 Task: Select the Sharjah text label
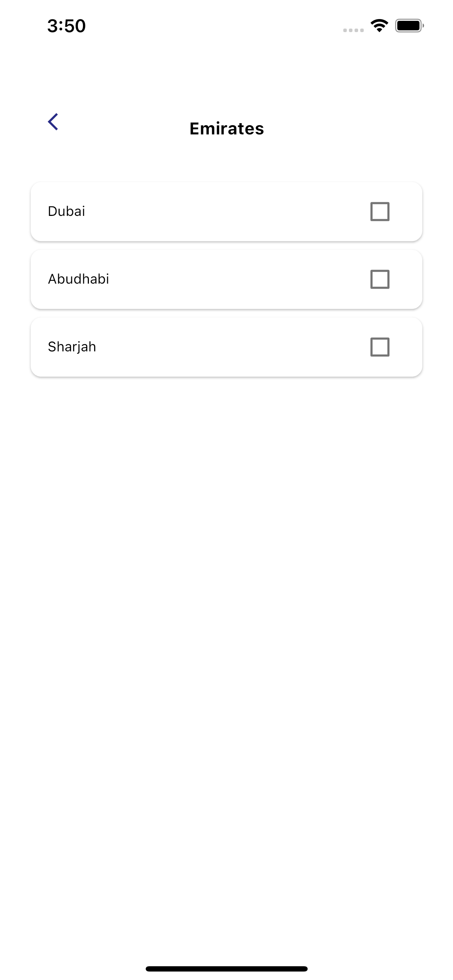[x=72, y=347]
